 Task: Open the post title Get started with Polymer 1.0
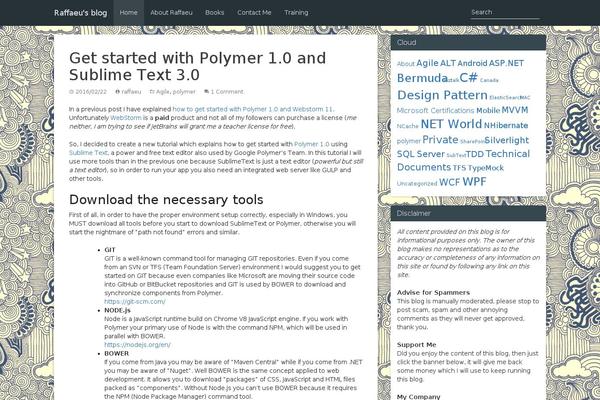(x=197, y=66)
